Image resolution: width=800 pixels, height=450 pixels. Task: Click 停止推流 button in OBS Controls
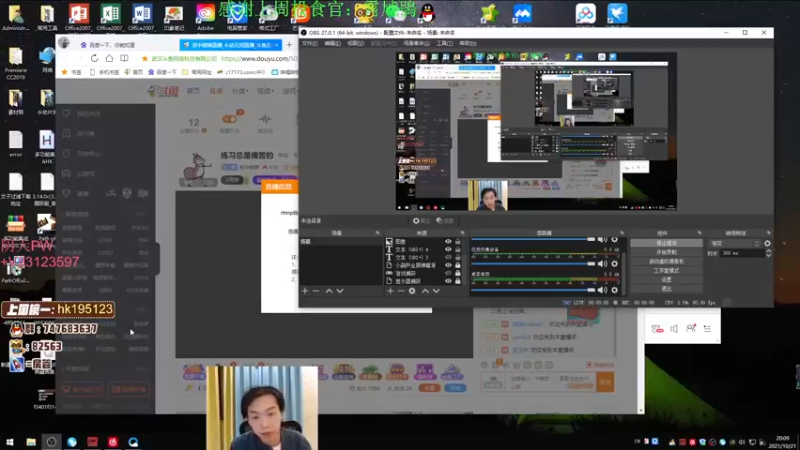(x=666, y=243)
